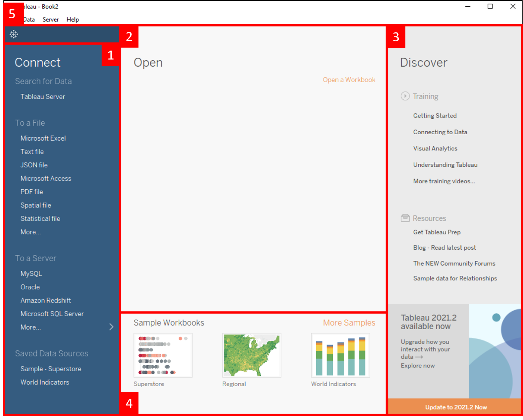
Task: Click the Tableau 2021.2 available now headline
Action: pyautogui.click(x=428, y=322)
